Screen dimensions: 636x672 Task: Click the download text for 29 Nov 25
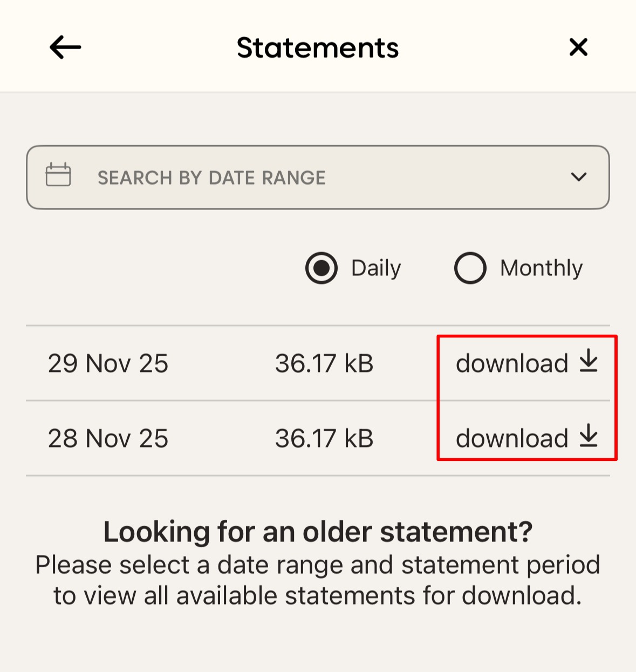pos(512,363)
